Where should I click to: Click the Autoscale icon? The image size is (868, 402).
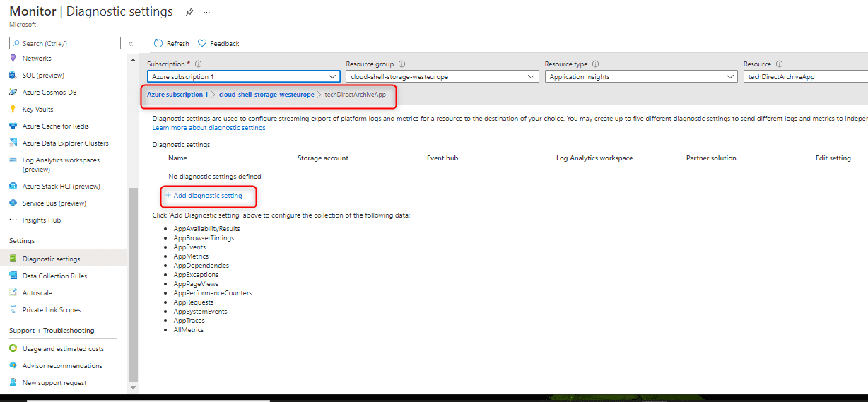pyautogui.click(x=13, y=292)
